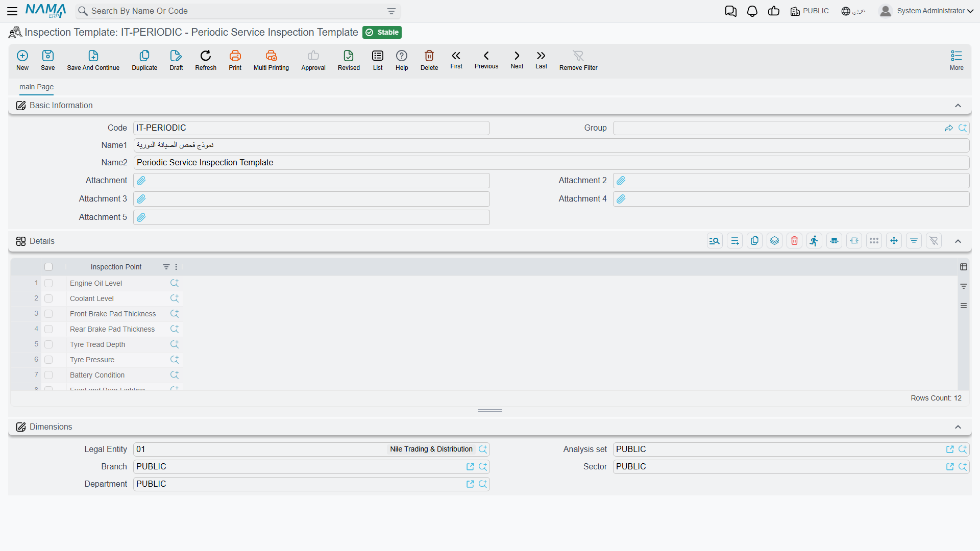
Task: Go to First record
Action: click(456, 59)
